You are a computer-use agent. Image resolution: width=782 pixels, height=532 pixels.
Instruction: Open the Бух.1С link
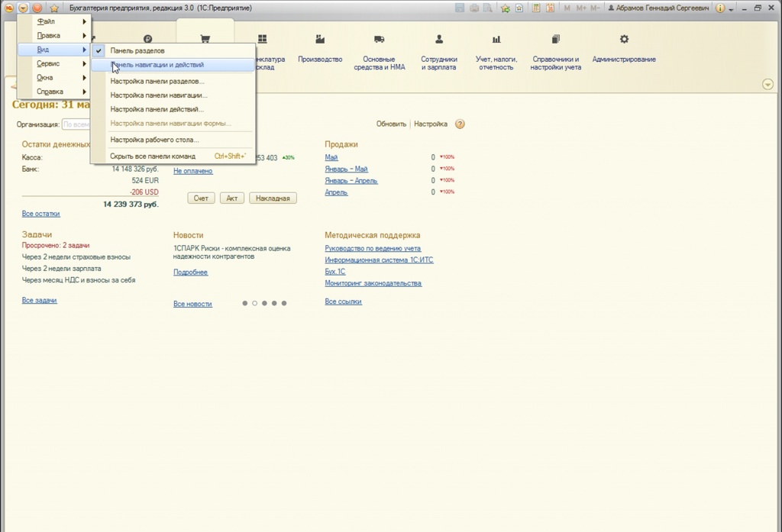click(x=335, y=272)
